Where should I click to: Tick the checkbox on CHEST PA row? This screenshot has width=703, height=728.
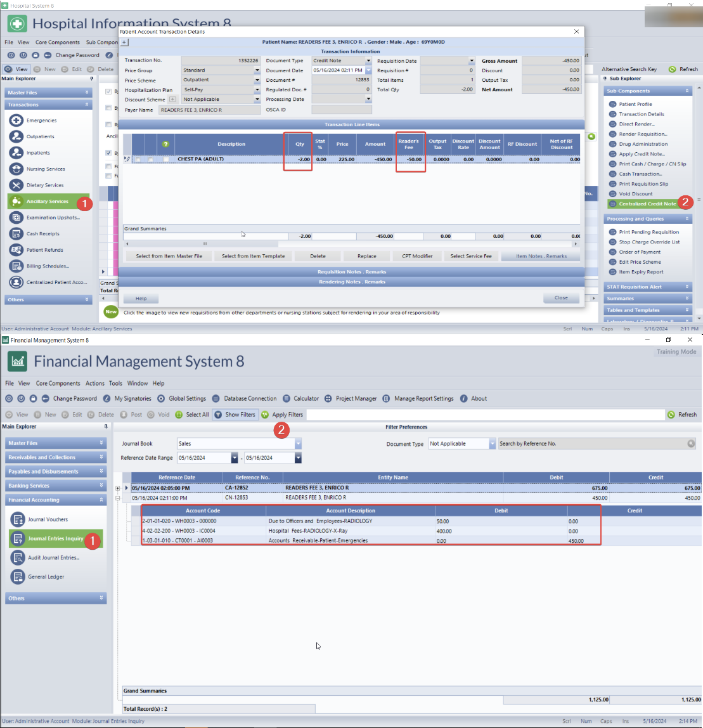point(138,159)
